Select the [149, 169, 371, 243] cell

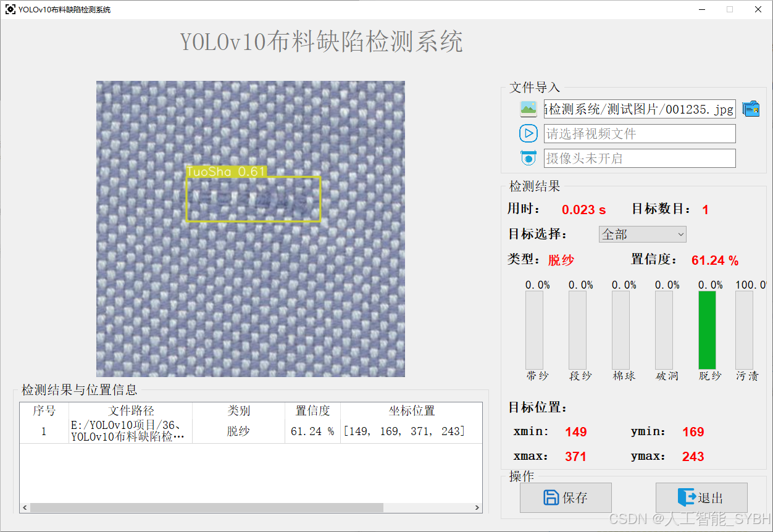411,431
